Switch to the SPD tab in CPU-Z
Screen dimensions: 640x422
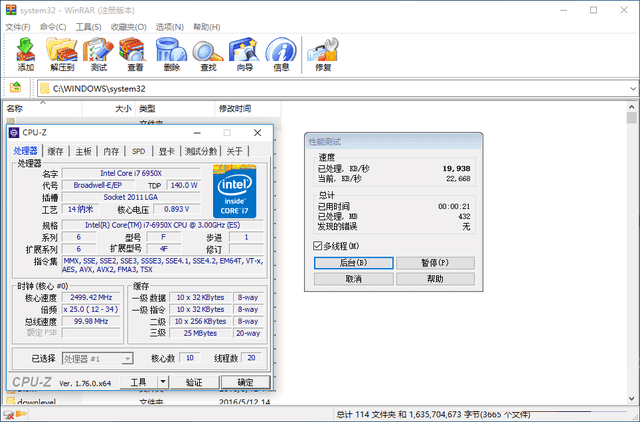click(x=138, y=151)
